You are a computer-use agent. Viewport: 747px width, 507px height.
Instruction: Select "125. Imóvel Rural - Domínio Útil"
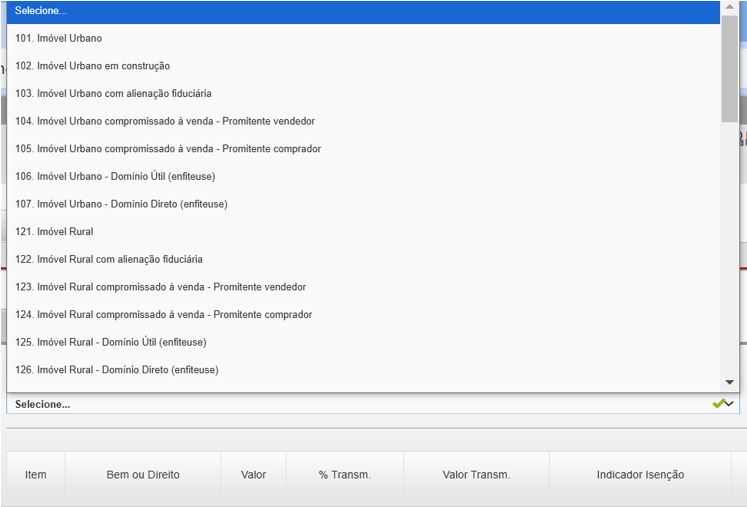point(111,342)
